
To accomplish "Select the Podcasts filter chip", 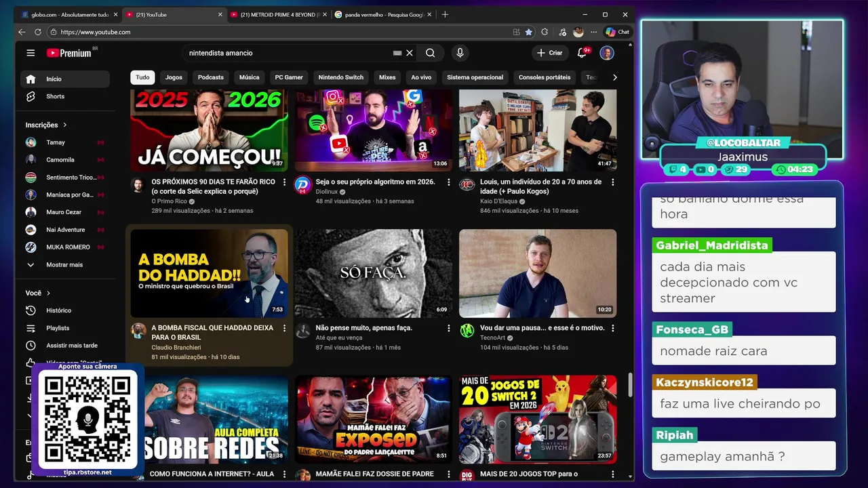I will click(211, 77).
